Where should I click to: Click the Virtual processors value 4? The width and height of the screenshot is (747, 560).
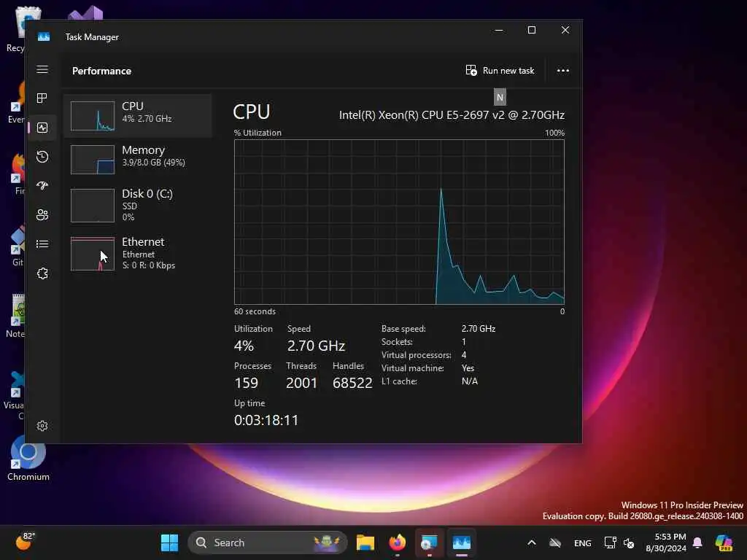pos(463,355)
